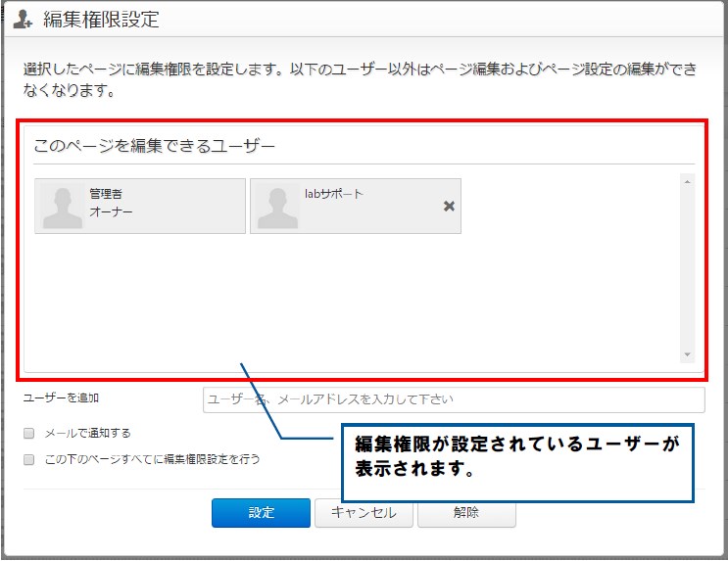
Task: Focus the ユーザーを追加 input field
Action: [454, 399]
